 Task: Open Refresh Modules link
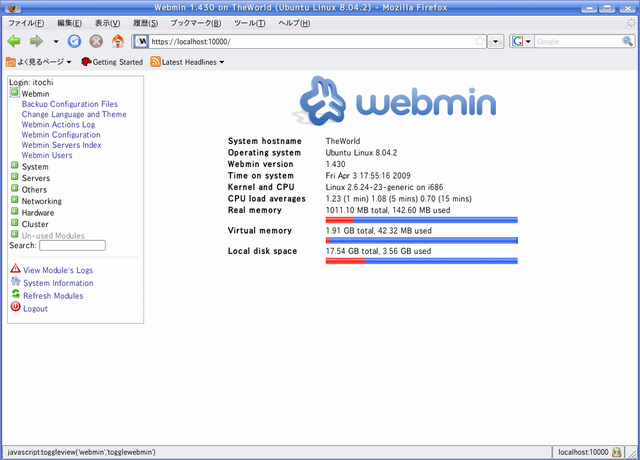click(x=53, y=296)
